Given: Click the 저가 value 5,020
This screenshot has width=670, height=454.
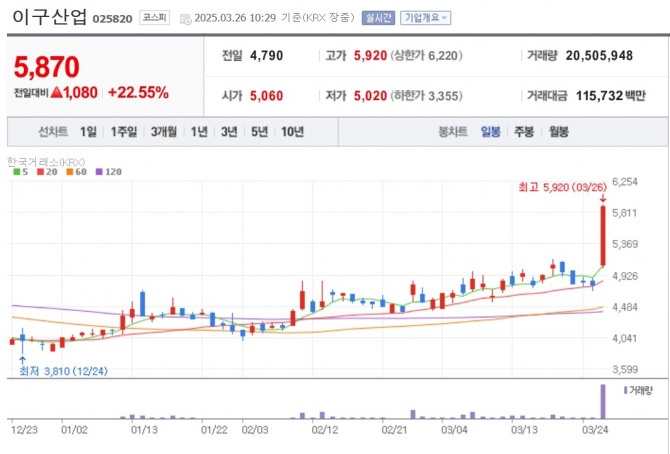Looking at the screenshot, I should 370,96.
